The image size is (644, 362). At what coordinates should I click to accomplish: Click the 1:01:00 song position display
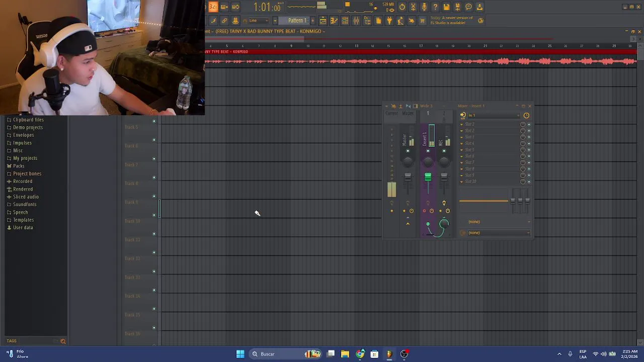(267, 7)
